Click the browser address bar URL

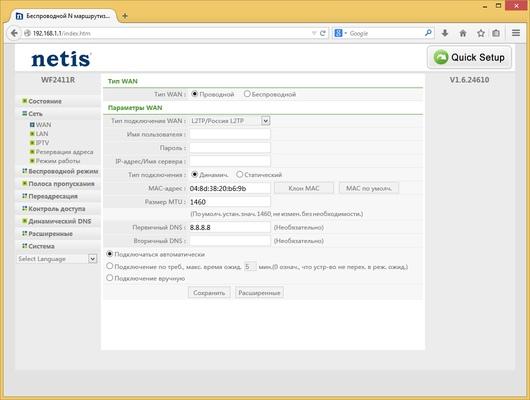pos(62,33)
